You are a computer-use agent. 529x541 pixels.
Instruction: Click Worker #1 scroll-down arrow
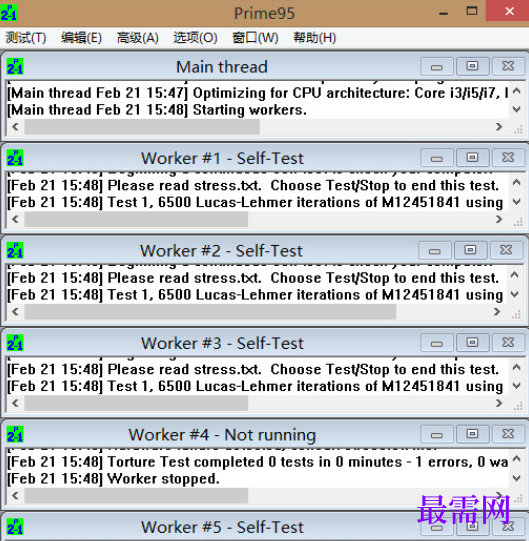(517, 202)
